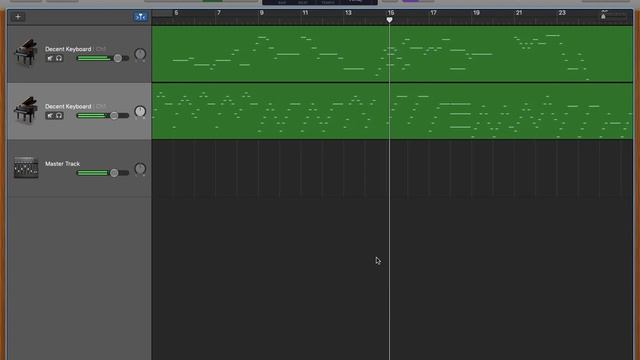Screen dimensions: 640x360
Task: Mute the second Decent Keyboard track
Action: coord(50,116)
